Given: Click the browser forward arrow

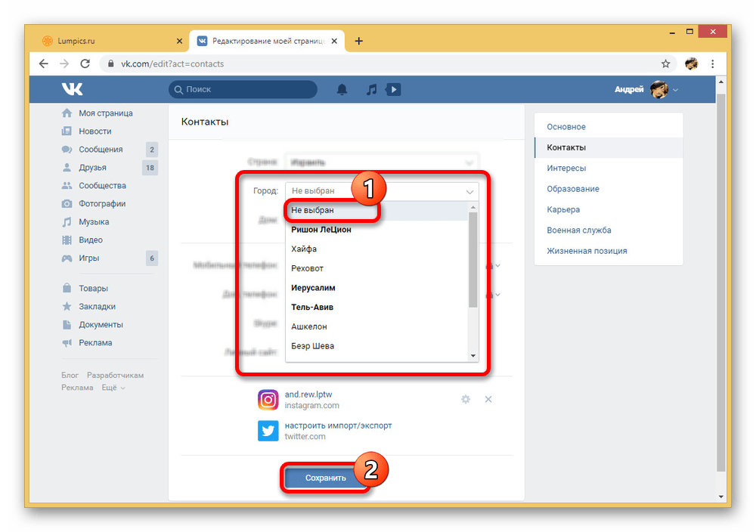Looking at the screenshot, I should (x=64, y=63).
